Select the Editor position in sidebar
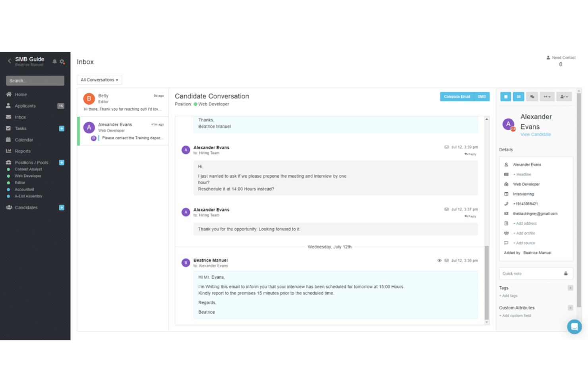The image size is (588, 392). point(20,183)
